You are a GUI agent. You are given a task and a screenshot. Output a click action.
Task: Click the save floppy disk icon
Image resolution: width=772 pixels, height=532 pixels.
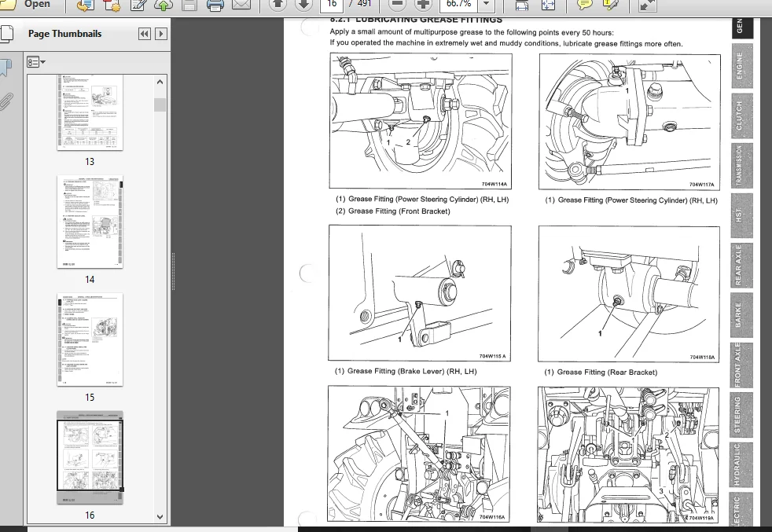[189, 5]
